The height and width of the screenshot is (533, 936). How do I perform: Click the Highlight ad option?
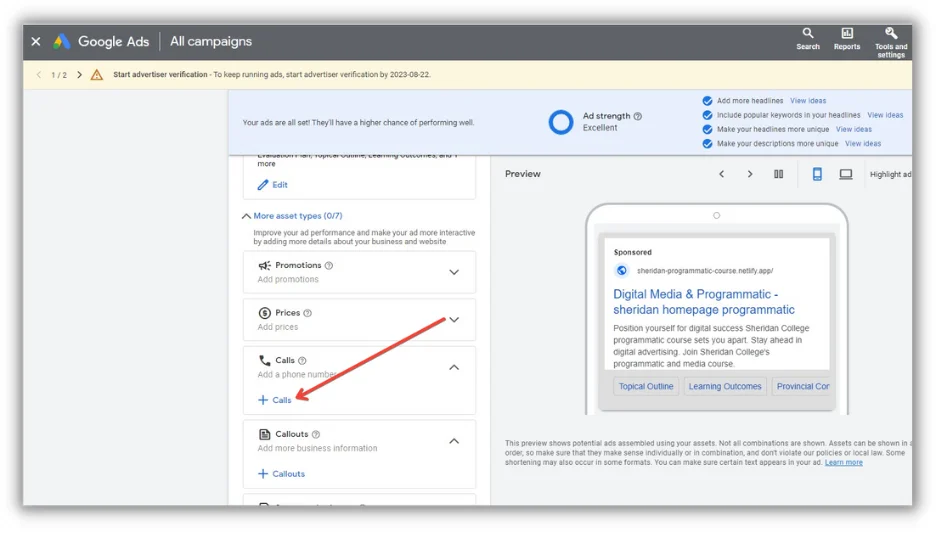click(890, 174)
